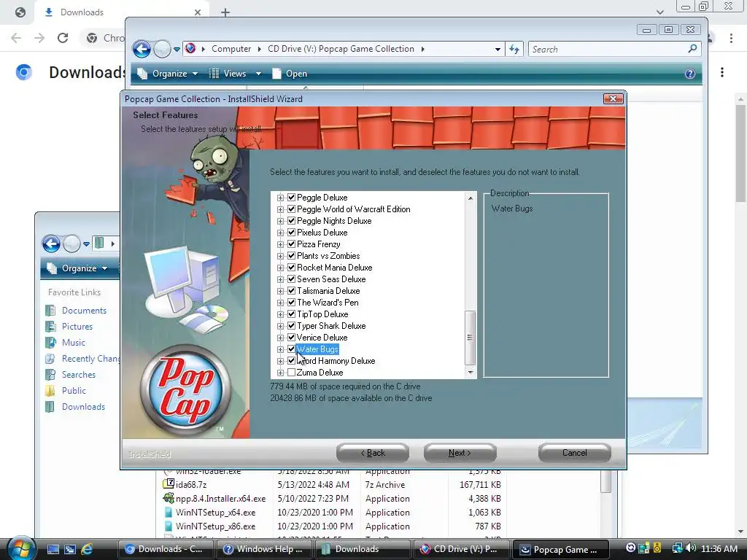Toggle Seven Seas Deluxe checkbox

292,279
